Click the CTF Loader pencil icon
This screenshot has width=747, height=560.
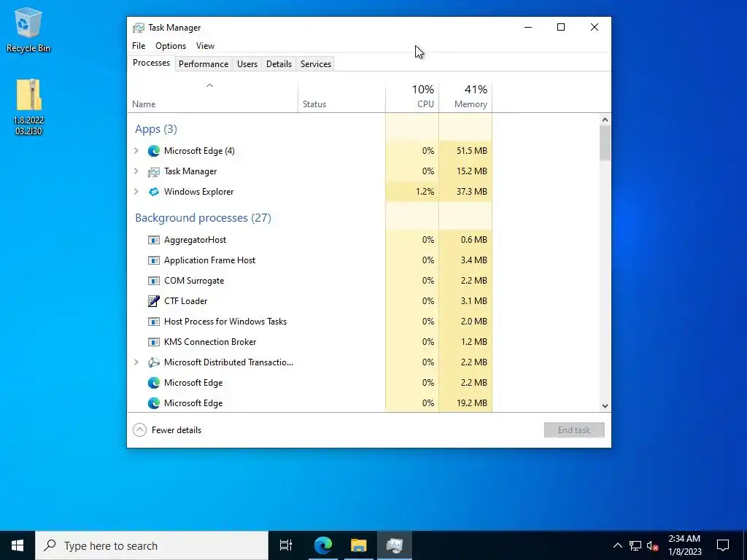coord(153,301)
